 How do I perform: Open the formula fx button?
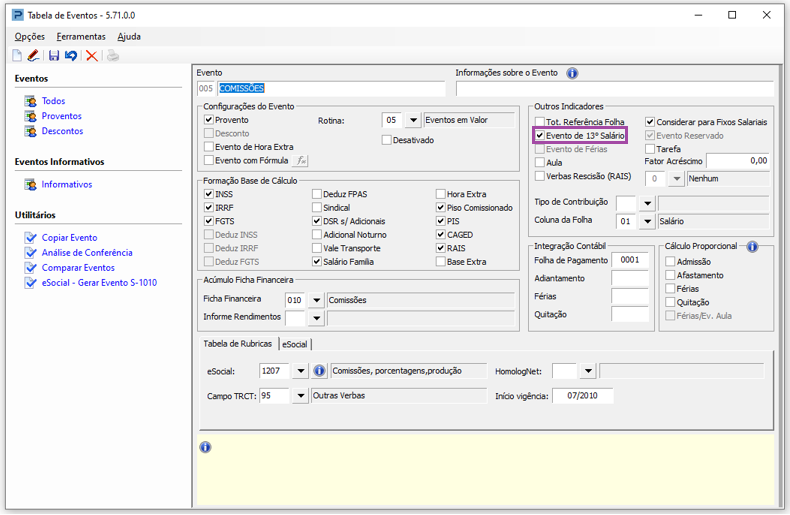[x=301, y=160]
